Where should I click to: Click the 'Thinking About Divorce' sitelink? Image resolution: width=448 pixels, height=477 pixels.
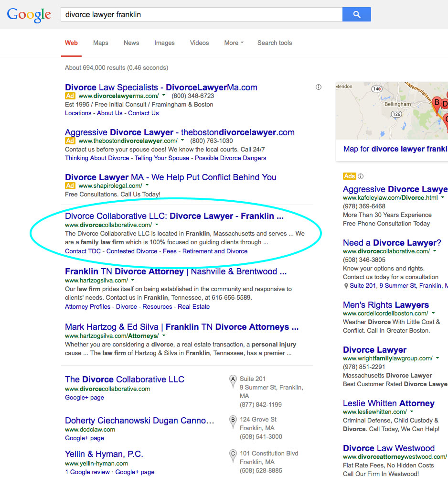[97, 158]
